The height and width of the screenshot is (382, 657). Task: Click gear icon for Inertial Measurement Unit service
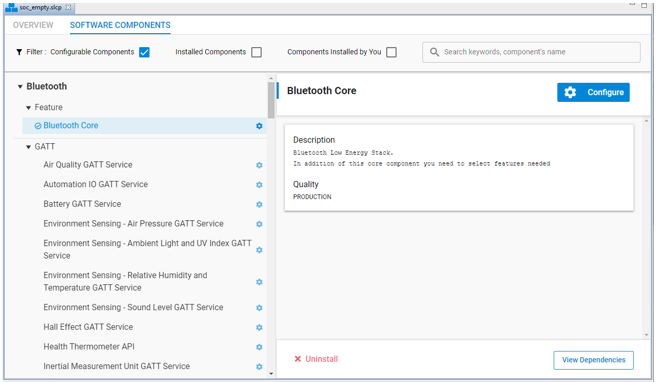[x=259, y=367]
